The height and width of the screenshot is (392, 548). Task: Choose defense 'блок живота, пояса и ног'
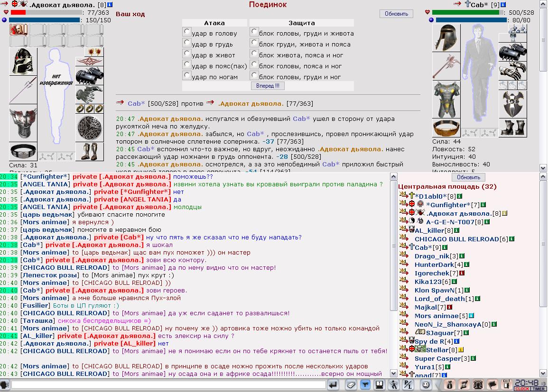(254, 54)
